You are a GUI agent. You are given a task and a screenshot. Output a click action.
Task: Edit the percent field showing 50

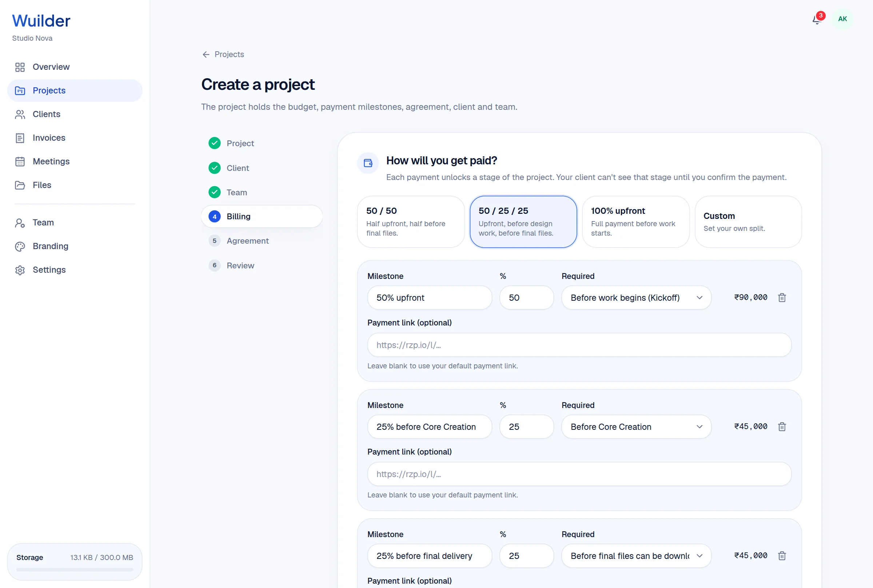pyautogui.click(x=526, y=298)
